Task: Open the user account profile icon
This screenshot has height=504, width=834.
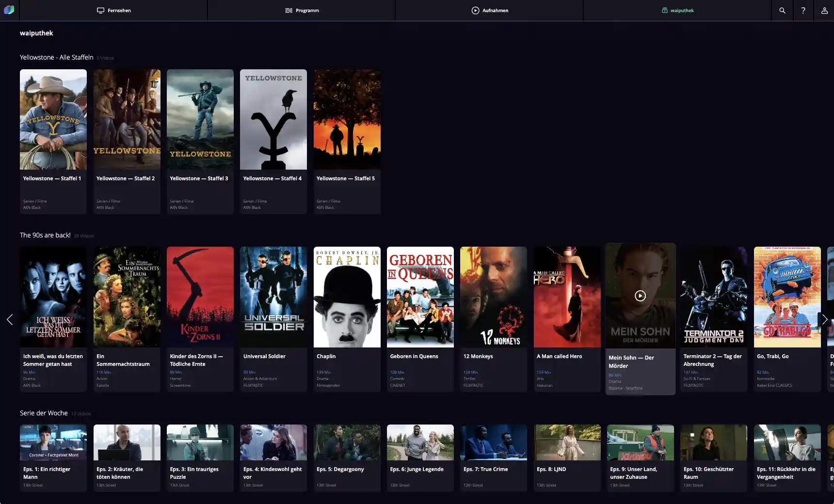Action: 824,10
